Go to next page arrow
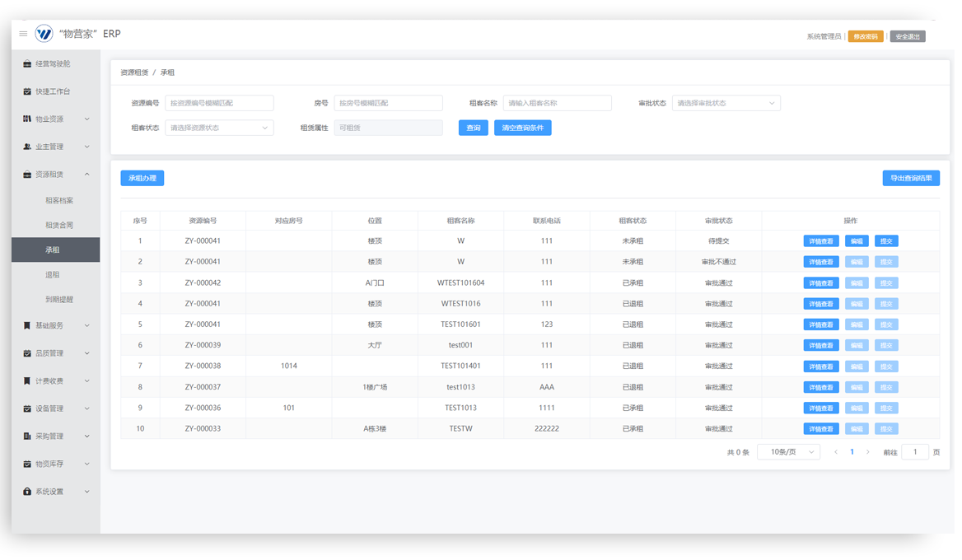Image resolution: width=962 pixels, height=560 pixels. [x=867, y=452]
